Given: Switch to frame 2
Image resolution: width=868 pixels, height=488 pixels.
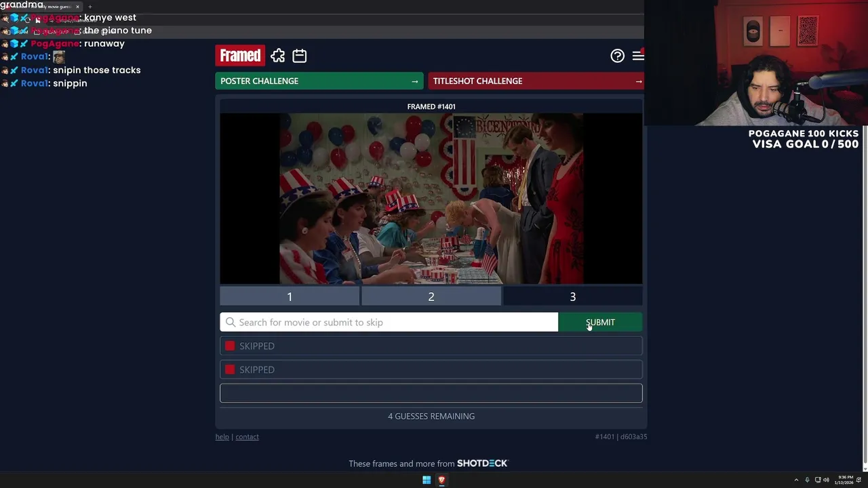Looking at the screenshot, I should click(x=431, y=297).
